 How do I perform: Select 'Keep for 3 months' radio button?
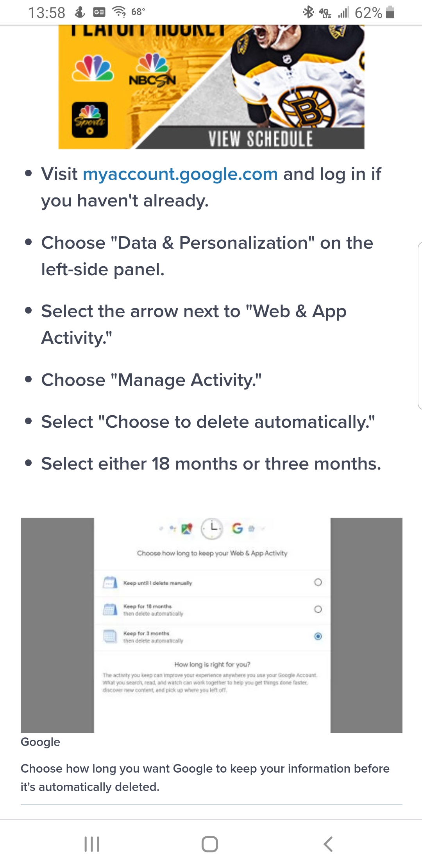click(318, 636)
